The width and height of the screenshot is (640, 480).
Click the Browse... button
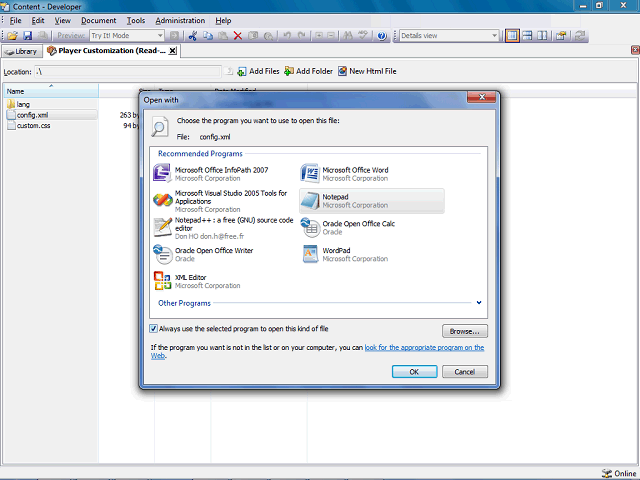tap(464, 331)
